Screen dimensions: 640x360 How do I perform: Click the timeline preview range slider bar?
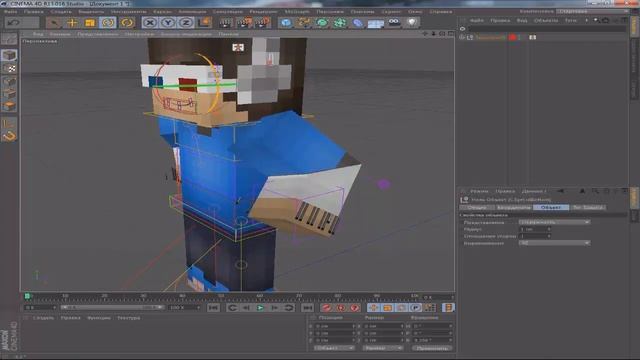(x=112, y=307)
